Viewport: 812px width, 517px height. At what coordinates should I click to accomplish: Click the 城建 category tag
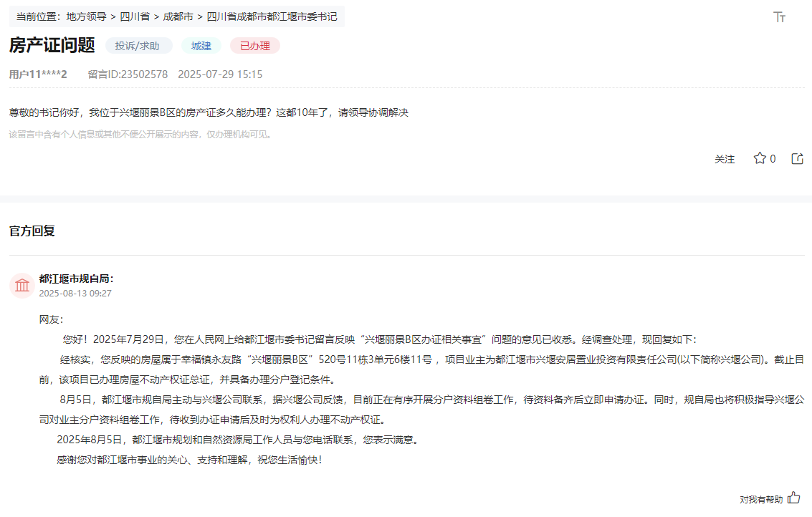point(201,45)
